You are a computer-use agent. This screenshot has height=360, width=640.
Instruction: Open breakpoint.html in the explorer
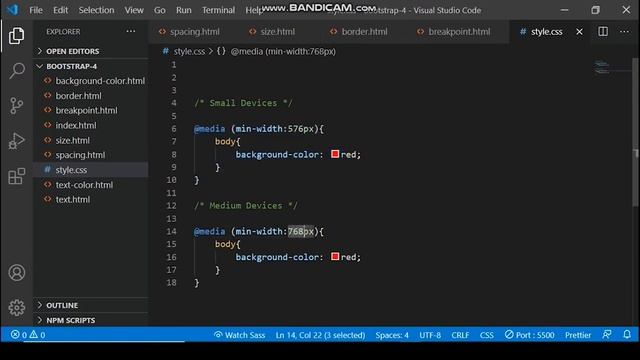pyautogui.click(x=91, y=110)
